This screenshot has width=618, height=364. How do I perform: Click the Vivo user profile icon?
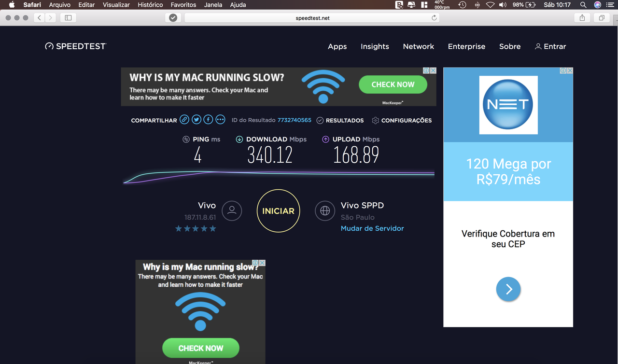[232, 210]
